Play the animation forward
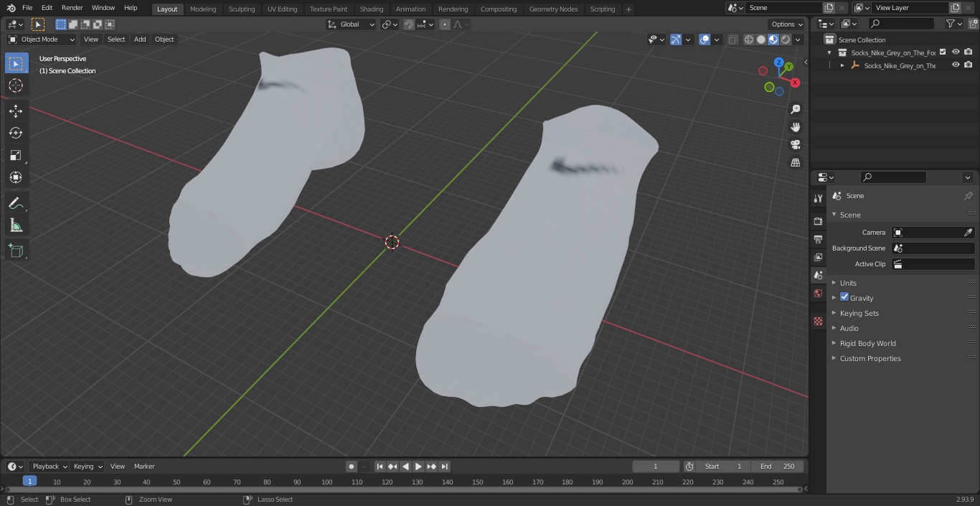This screenshot has height=506, width=980. pos(418,467)
